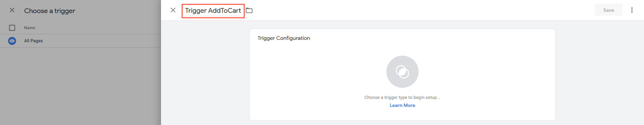
Task: Open the folder icon beside trigger name
Action: coord(249,10)
